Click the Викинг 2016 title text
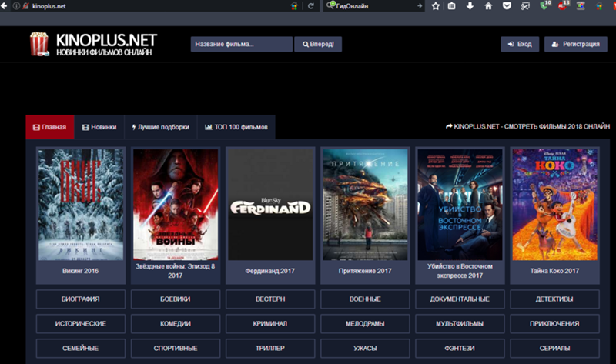 pos(81,271)
